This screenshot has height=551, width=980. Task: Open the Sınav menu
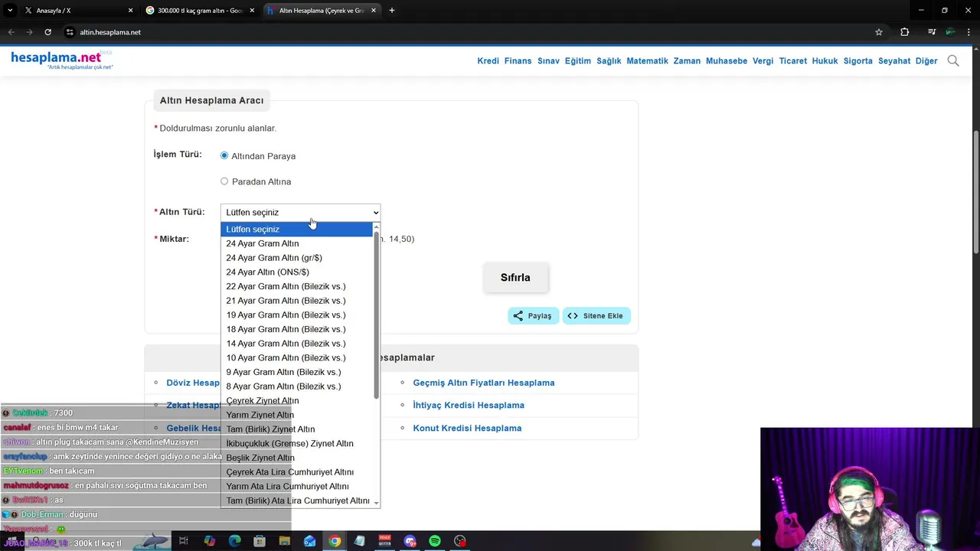[x=548, y=60]
